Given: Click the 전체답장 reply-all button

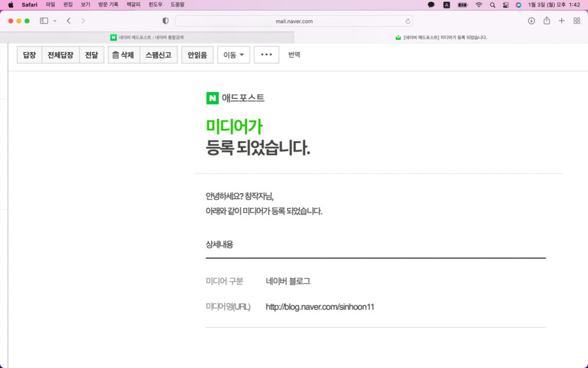Looking at the screenshot, I should pos(60,55).
